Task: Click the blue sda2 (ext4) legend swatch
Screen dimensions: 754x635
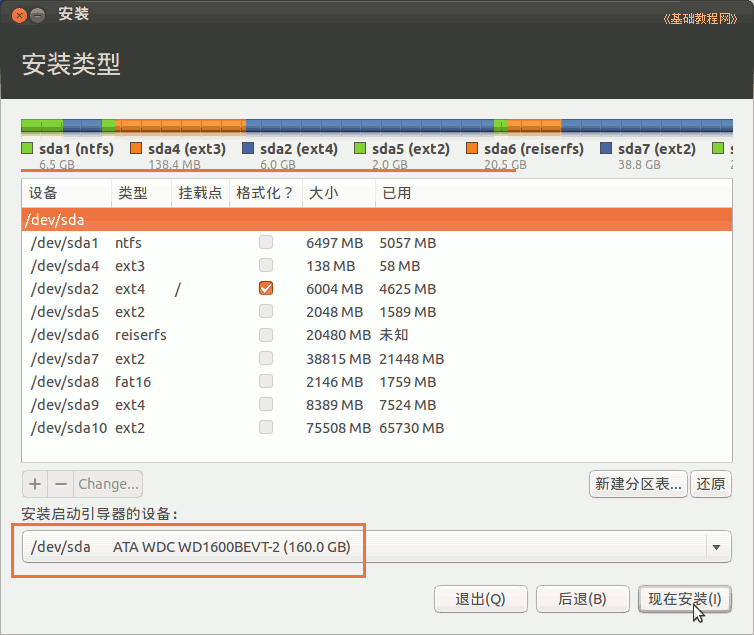Action: coord(248,148)
